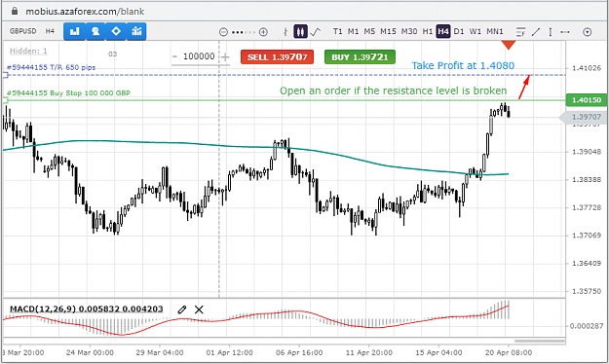Select the T1 tick timeframe
Image resolution: width=609 pixels, height=364 pixels.
(x=337, y=31)
